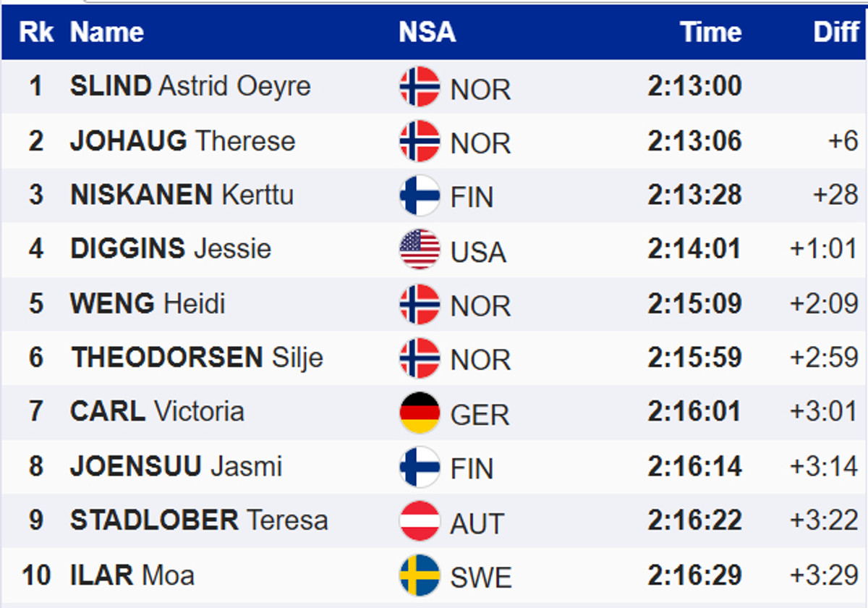Sort table by Name column header
This screenshot has width=868, height=608.
coord(107,32)
